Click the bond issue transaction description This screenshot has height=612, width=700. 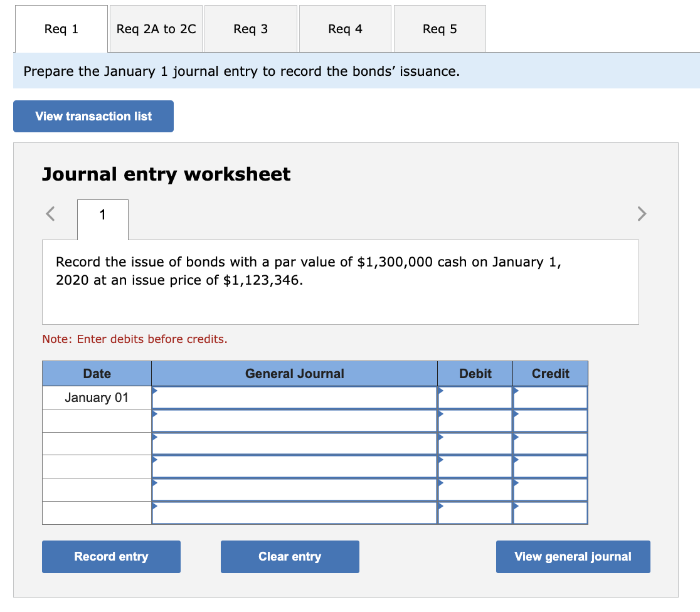point(308,271)
